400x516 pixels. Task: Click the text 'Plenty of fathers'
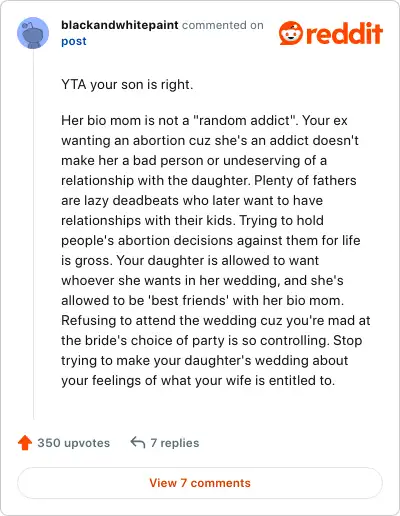(305, 181)
